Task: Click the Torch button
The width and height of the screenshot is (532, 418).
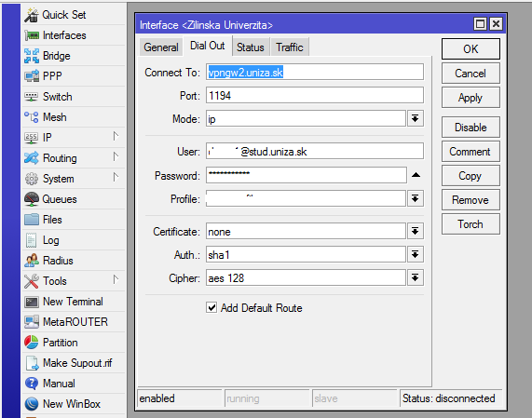Action: point(471,224)
